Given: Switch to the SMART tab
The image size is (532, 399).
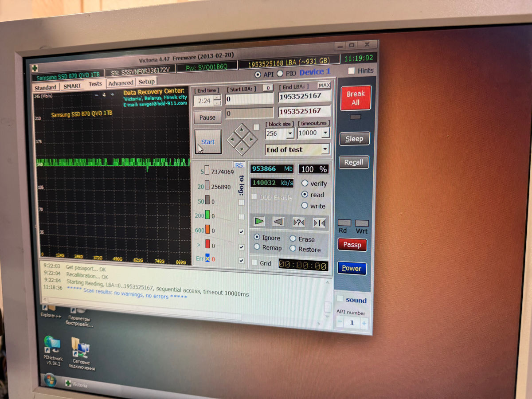Looking at the screenshot, I should click(72, 86).
